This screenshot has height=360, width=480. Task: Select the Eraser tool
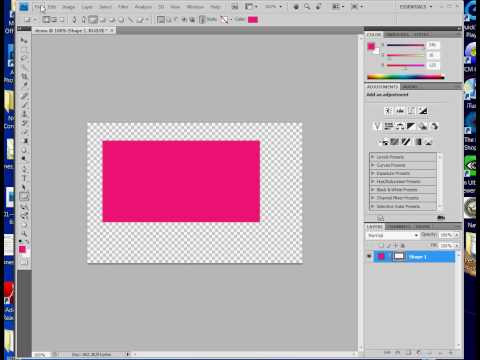click(x=24, y=132)
